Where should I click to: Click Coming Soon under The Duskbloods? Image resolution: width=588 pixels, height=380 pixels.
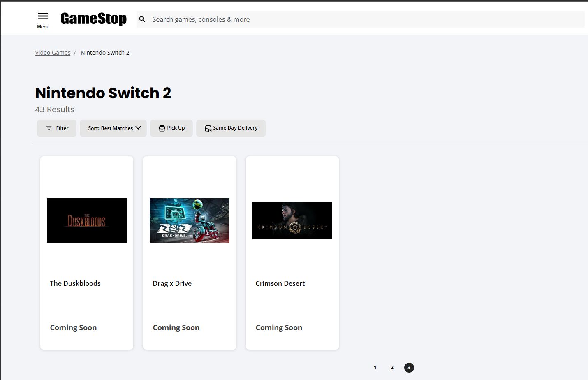pyautogui.click(x=74, y=328)
